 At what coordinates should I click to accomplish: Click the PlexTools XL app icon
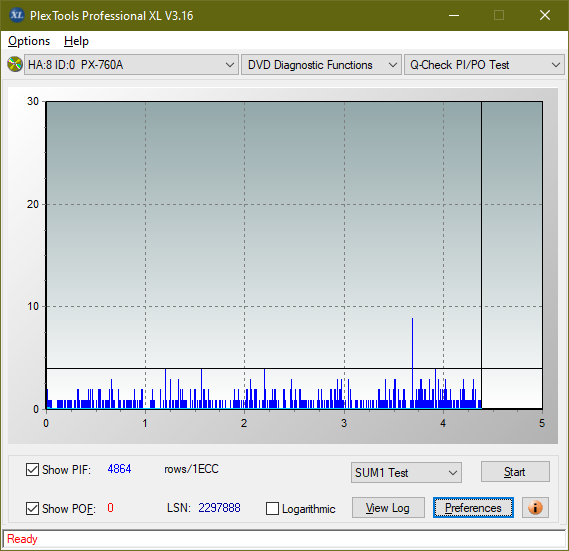click(x=16, y=15)
